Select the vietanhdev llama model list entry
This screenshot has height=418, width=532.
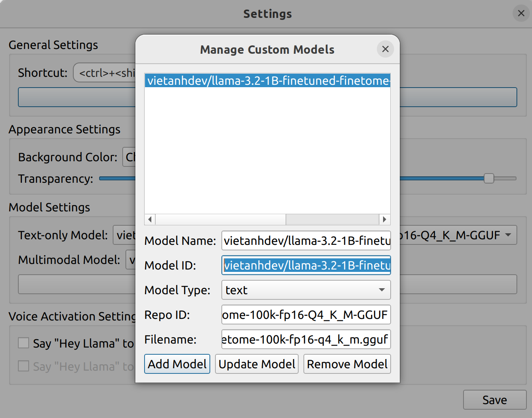(267, 81)
